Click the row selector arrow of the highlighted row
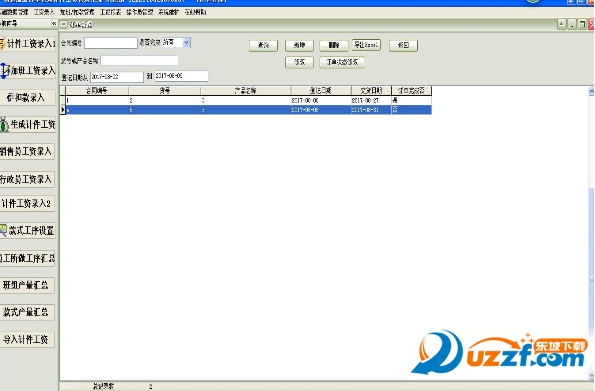This screenshot has height=391, width=595. pyautogui.click(x=63, y=110)
